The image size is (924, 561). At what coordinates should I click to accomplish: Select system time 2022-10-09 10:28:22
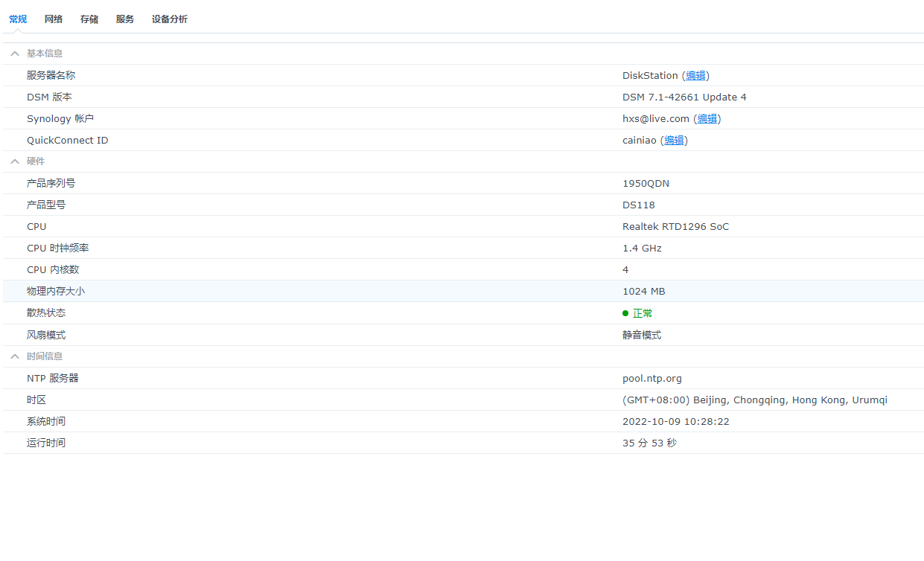676,421
